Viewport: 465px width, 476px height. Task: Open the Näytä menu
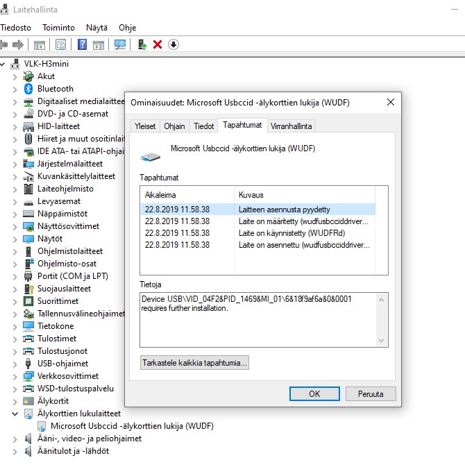tap(96, 28)
